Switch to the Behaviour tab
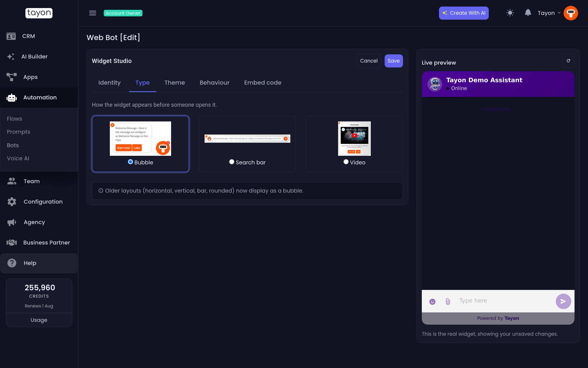588x368 pixels. point(214,83)
